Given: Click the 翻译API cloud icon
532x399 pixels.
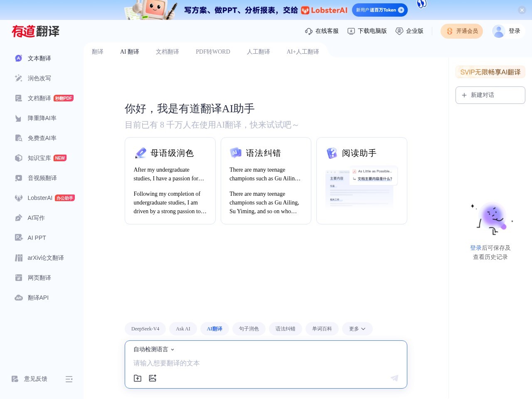Looking at the screenshot, I should coord(18,298).
